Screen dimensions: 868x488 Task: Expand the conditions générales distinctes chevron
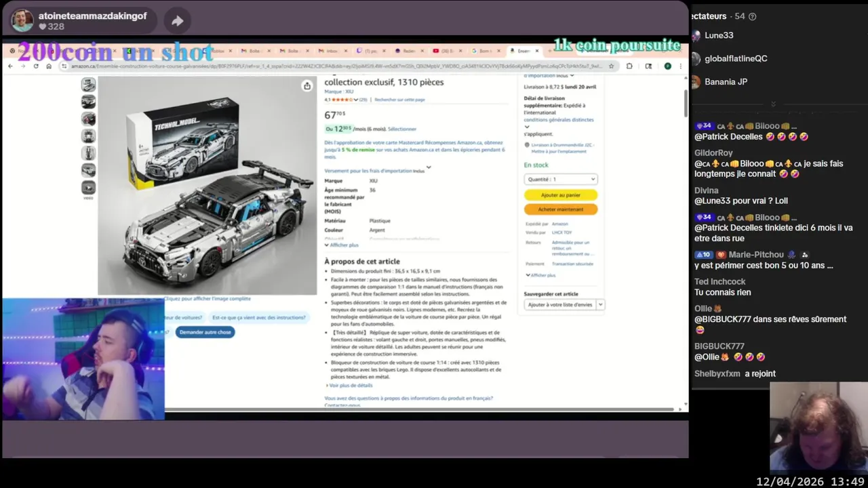[x=527, y=127]
